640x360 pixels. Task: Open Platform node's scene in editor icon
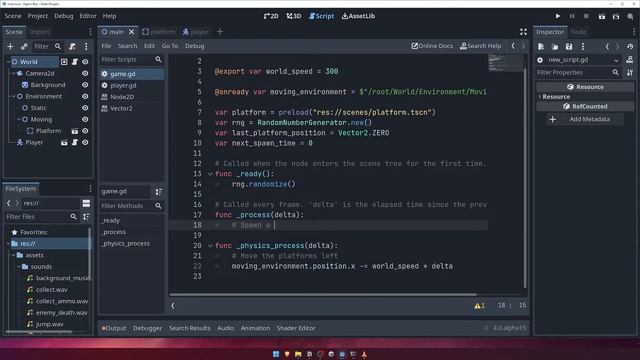point(75,131)
